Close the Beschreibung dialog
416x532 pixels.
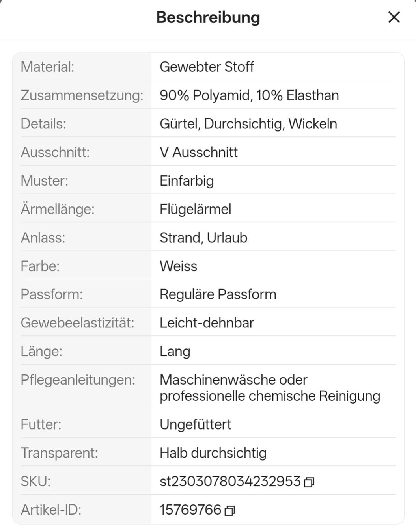tap(394, 17)
